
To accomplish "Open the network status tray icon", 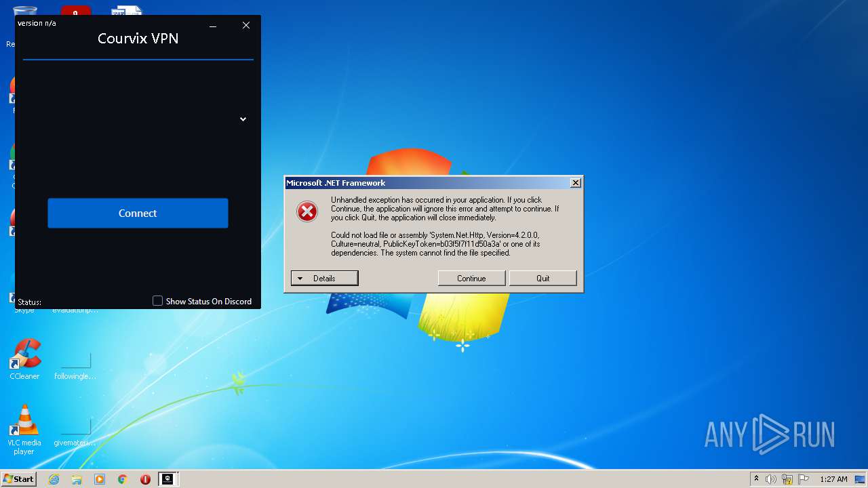I will tap(787, 479).
